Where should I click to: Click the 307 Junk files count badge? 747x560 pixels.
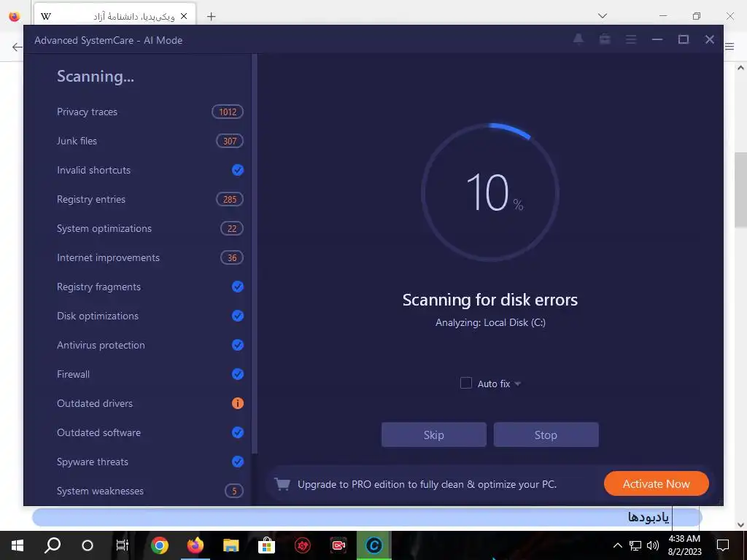pos(230,141)
